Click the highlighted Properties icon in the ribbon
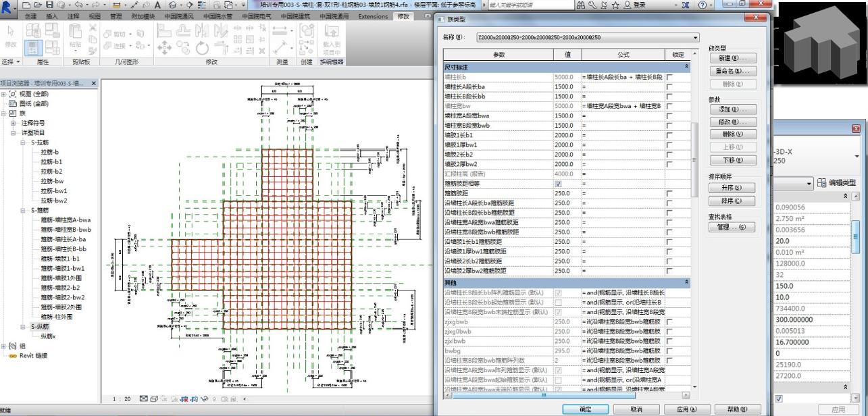The width and height of the screenshot is (868, 416). click(x=33, y=48)
